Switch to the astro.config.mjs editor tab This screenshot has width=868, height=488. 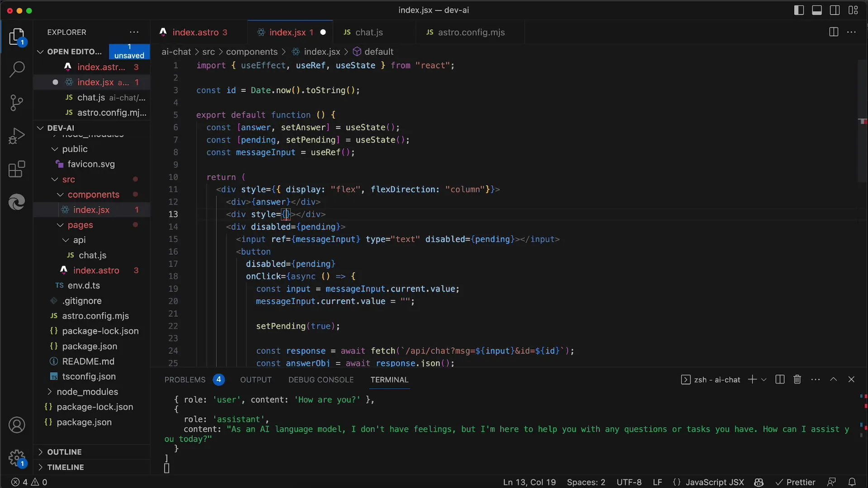click(471, 32)
